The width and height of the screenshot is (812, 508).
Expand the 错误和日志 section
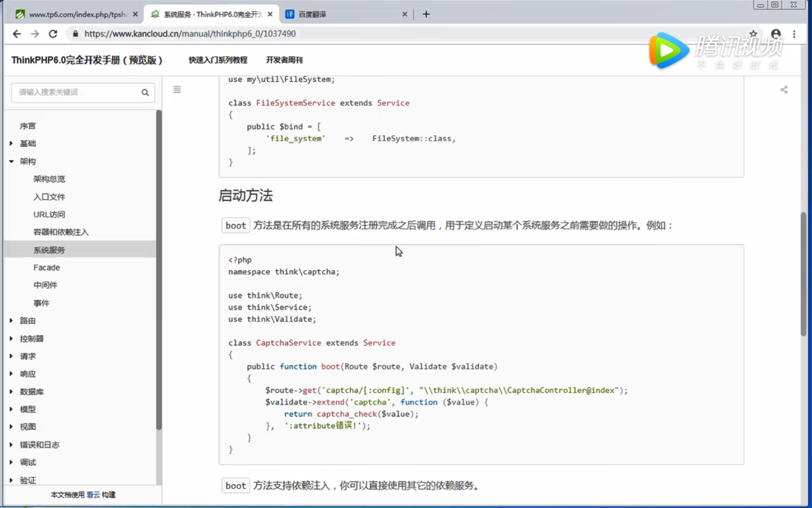[x=39, y=445]
